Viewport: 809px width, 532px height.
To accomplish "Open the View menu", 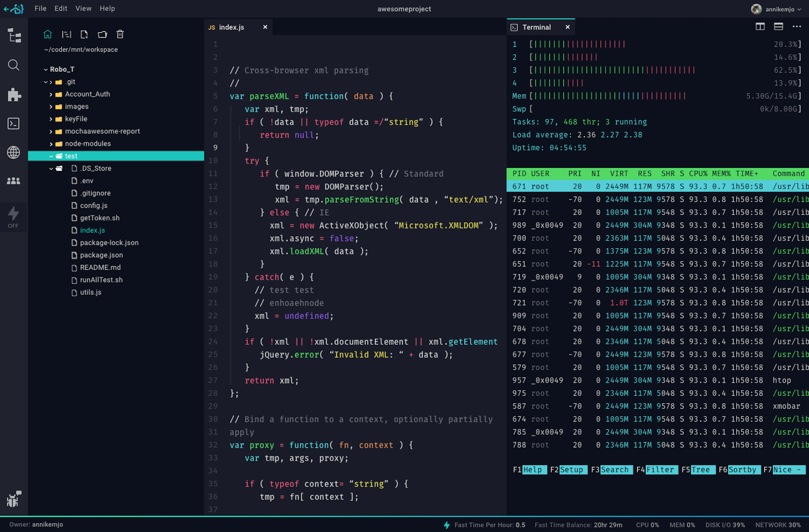I will point(83,8).
